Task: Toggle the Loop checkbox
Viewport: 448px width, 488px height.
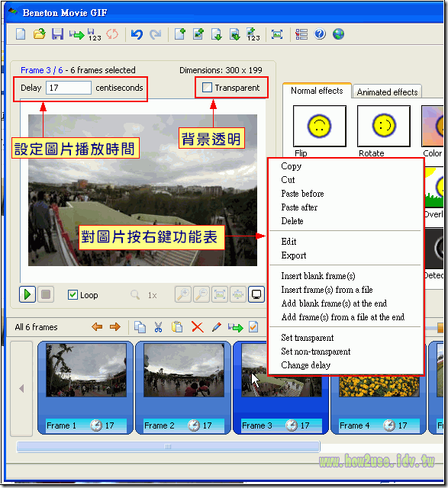Action: (73, 295)
